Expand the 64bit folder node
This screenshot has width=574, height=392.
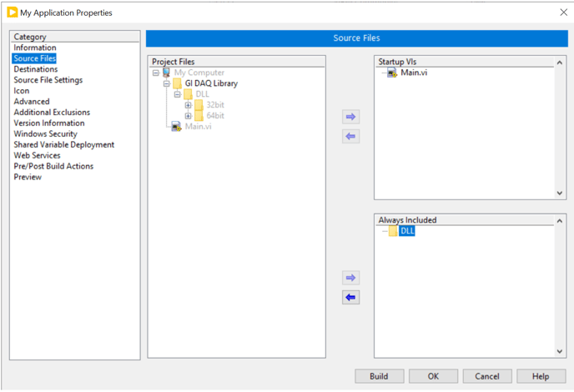[189, 116]
